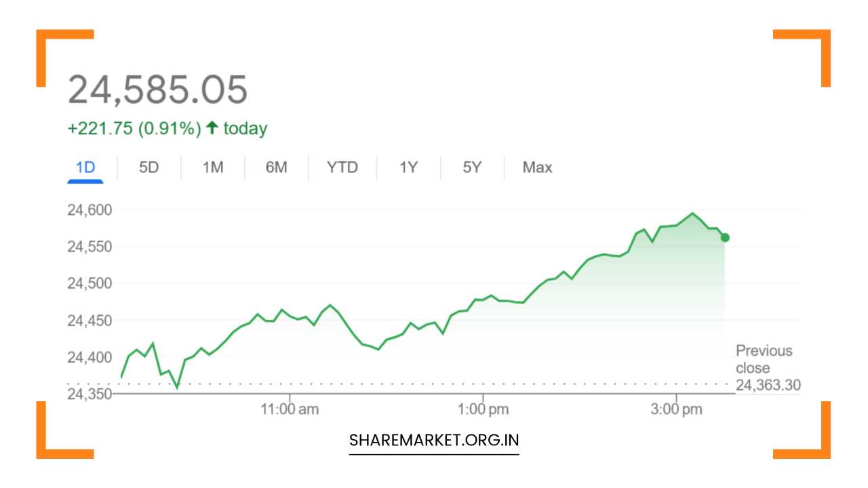The image size is (868, 488).
Task: Open the SHAREMARKET.ORG.IN link
Action: (x=433, y=440)
